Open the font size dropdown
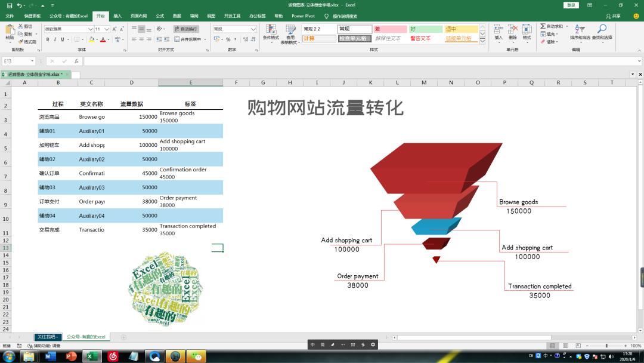 106,29
